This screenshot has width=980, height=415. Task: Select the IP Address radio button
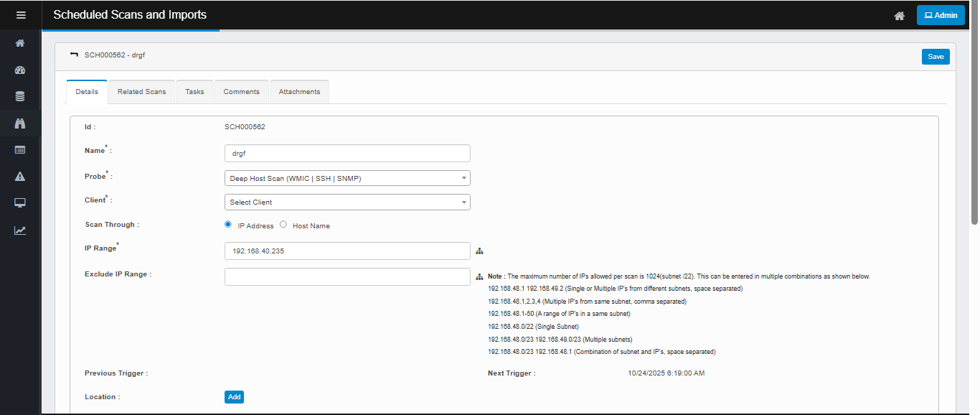[x=228, y=225]
